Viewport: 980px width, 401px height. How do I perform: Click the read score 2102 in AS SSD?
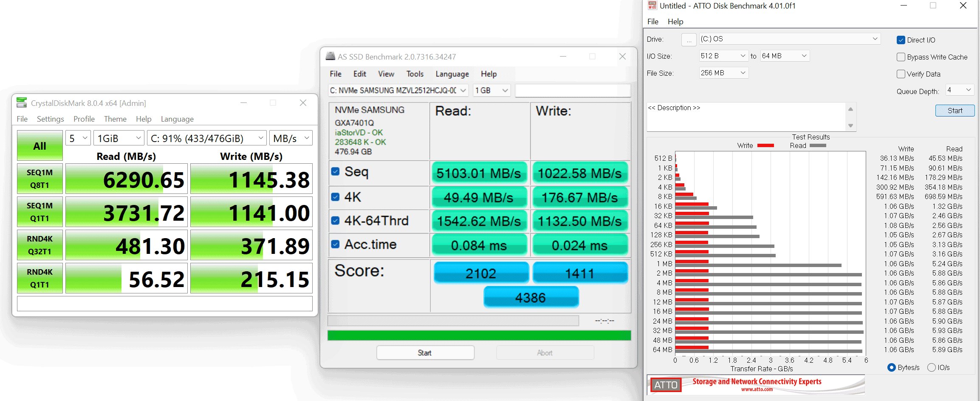[x=481, y=273]
